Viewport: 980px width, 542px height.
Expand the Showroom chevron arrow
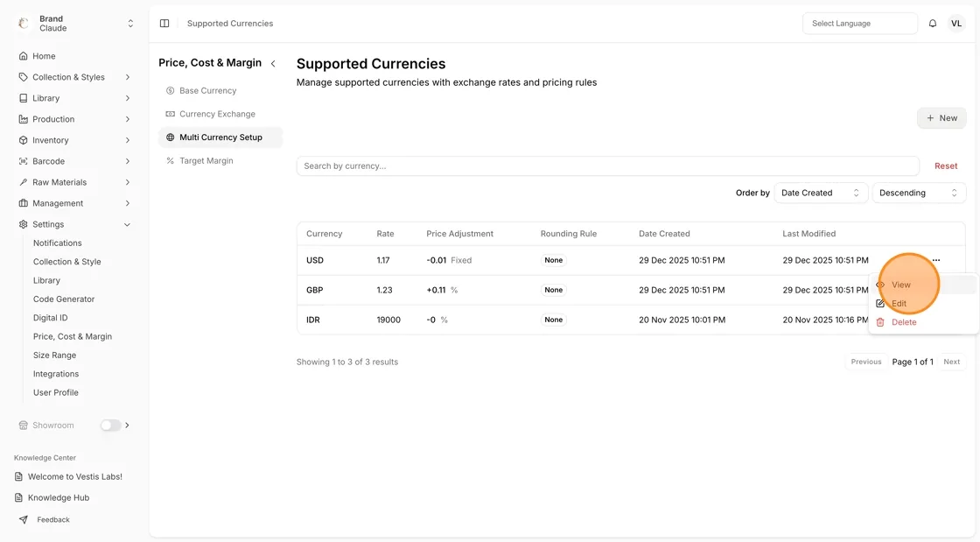128,425
